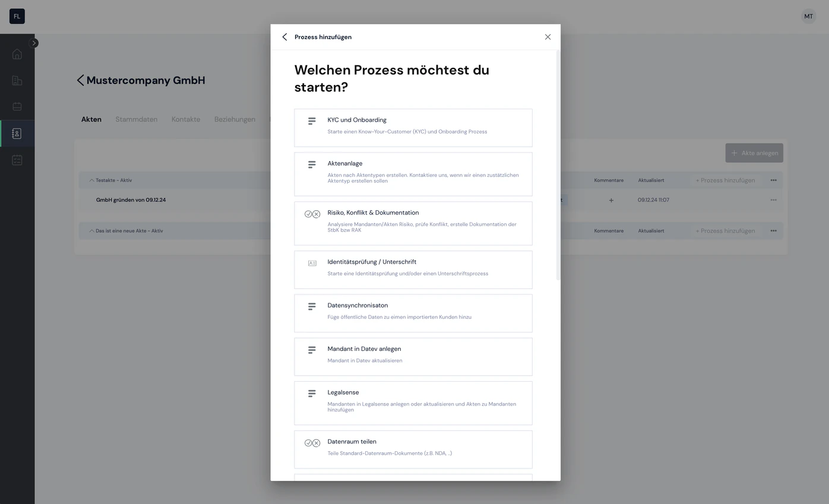Screen dimensions: 829x504
Task: Choose Mandant in Datev anlegen
Action: [413, 357]
